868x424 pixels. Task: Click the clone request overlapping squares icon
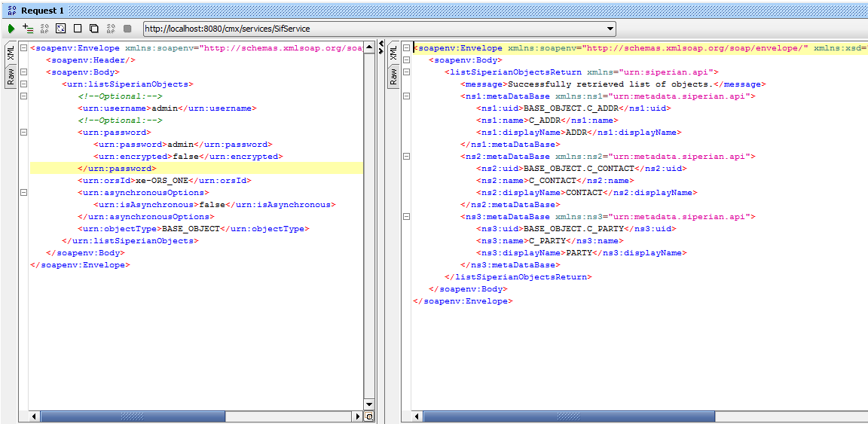94,28
